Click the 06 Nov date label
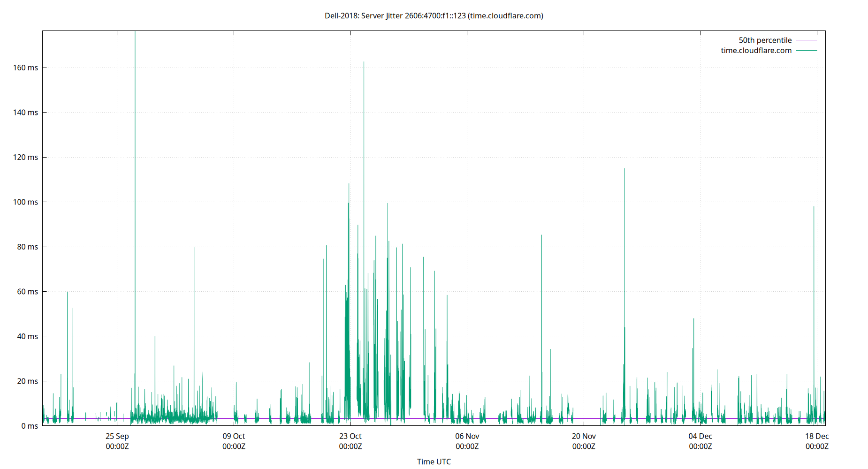Viewport: 868px width, 469px height. pyautogui.click(x=467, y=436)
